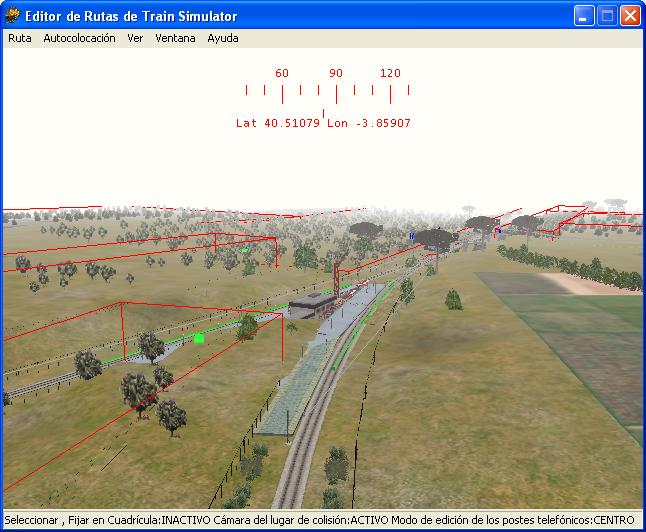The image size is (646, 532).
Task: Click the blue marker near the large tree
Action: tap(412, 236)
